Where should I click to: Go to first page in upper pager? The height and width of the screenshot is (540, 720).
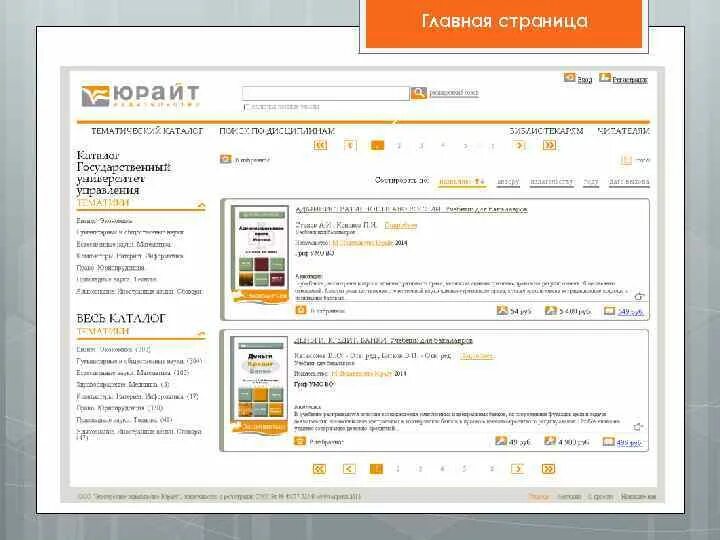click(320, 145)
